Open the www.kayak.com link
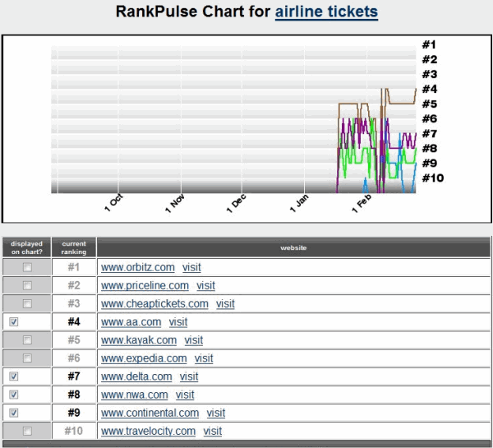The image size is (493, 448). [139, 340]
